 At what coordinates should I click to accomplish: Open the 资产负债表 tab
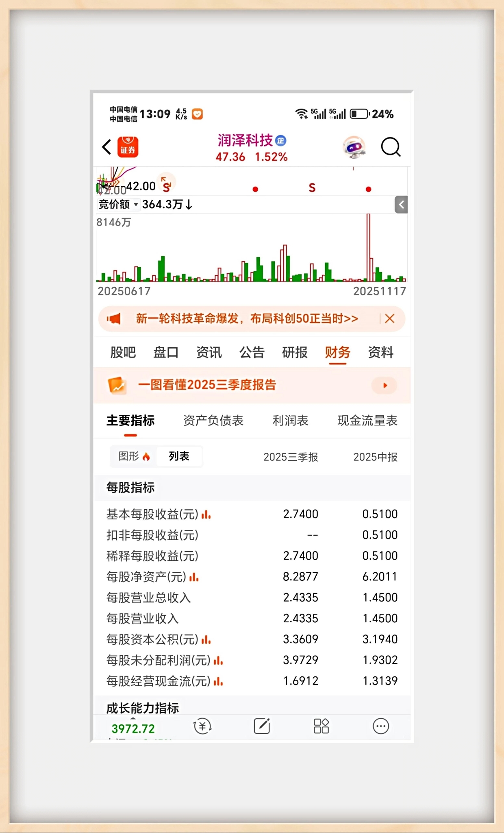point(213,421)
